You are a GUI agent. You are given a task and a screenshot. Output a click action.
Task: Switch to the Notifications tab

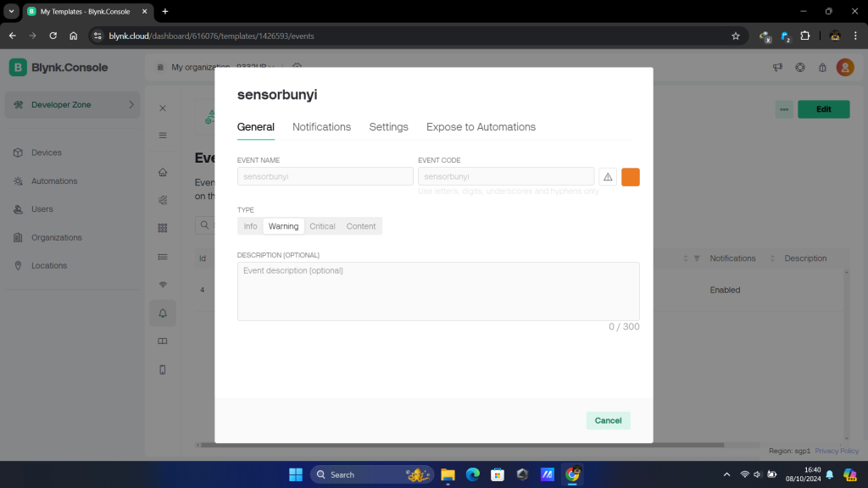(x=321, y=127)
